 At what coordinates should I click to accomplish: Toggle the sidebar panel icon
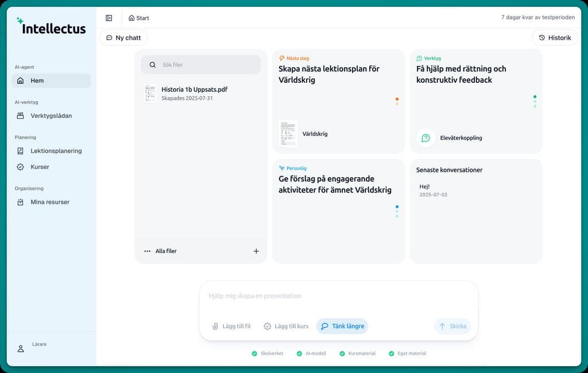click(109, 18)
